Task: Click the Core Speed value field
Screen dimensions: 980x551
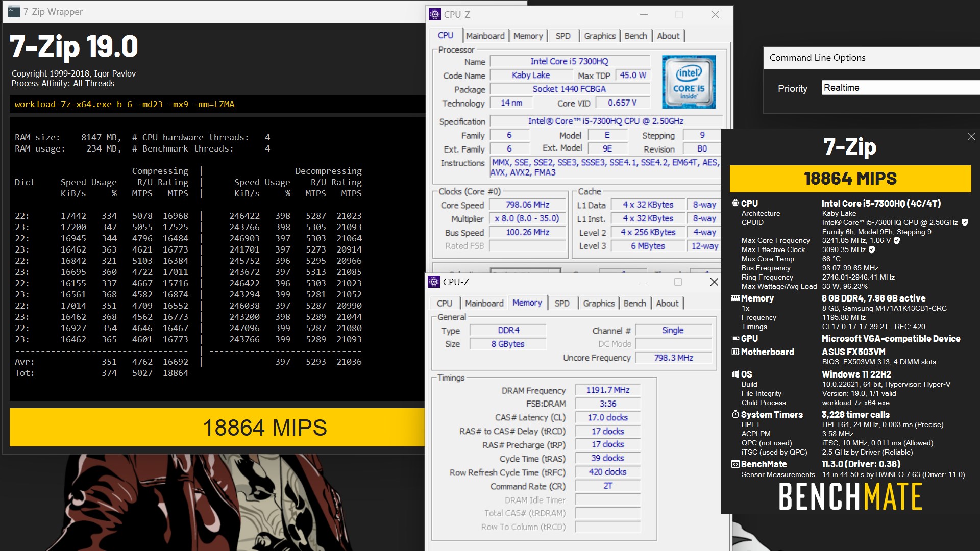Action: pyautogui.click(x=527, y=205)
